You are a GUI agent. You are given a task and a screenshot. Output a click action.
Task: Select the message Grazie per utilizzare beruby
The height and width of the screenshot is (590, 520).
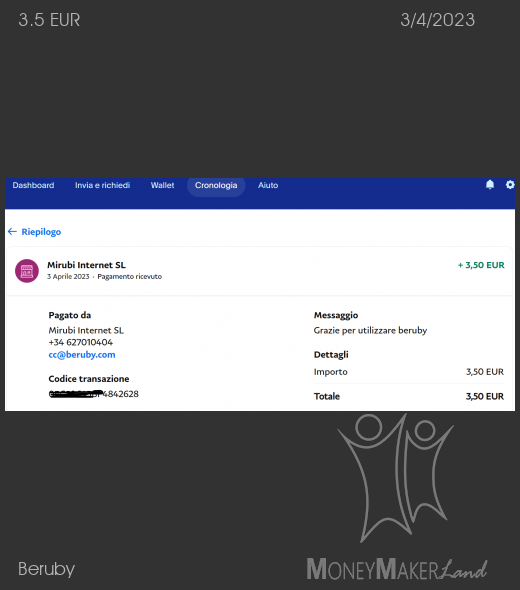(x=370, y=330)
